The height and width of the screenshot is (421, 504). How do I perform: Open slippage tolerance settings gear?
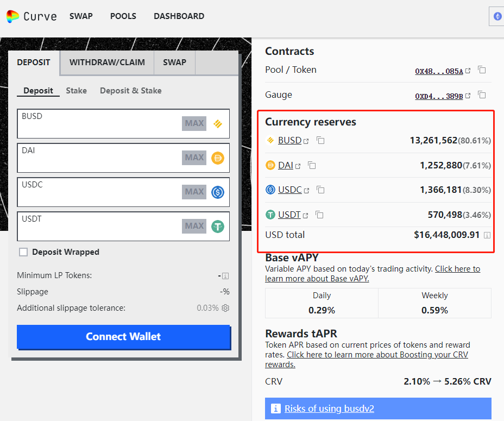tap(225, 308)
